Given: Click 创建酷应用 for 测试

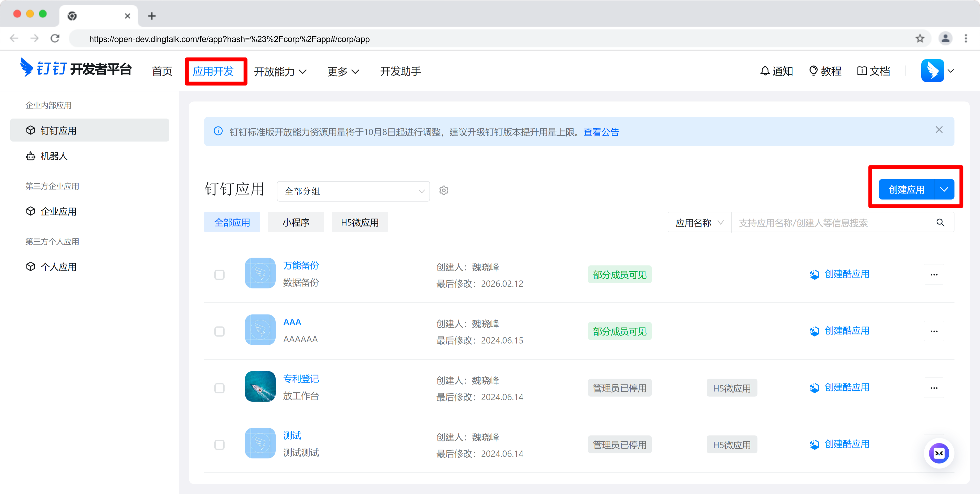Looking at the screenshot, I should [x=839, y=444].
